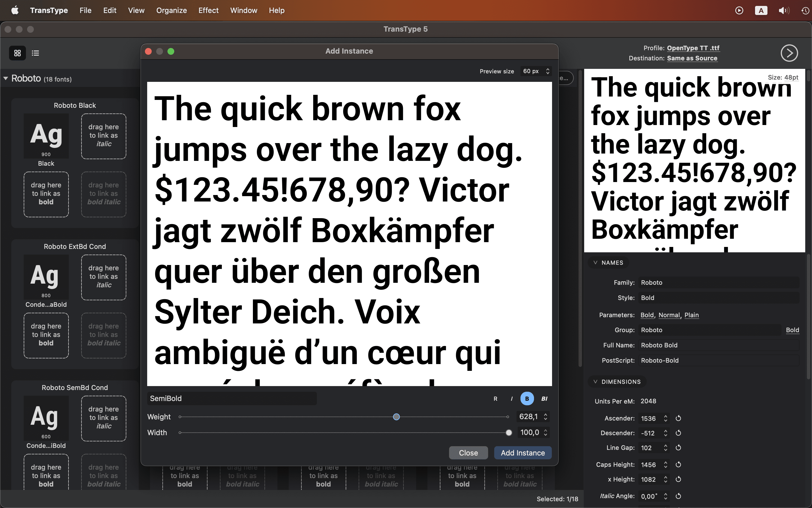Click the Weight slider handle
Screen dimensions: 812x508
pos(396,417)
